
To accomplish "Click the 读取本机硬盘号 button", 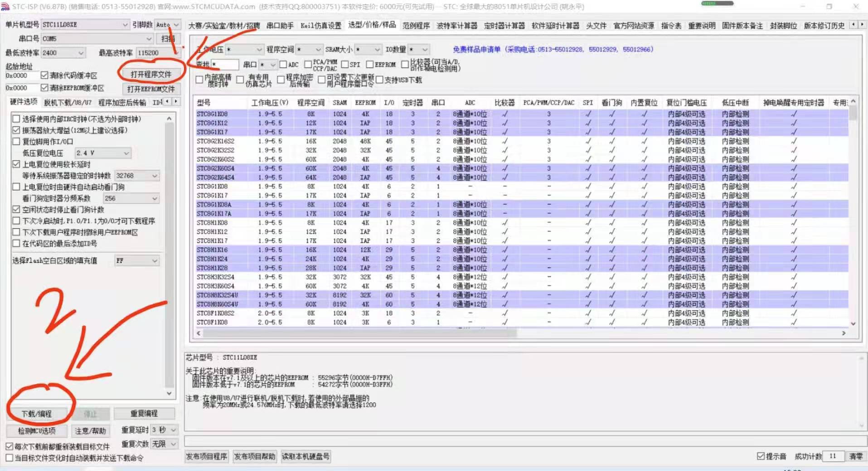I will coord(305,457).
